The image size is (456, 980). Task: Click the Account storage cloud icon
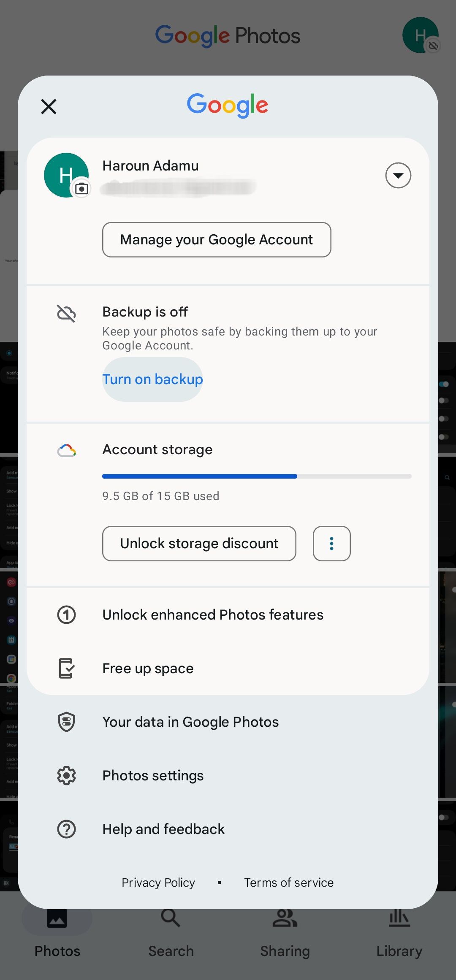pos(66,450)
